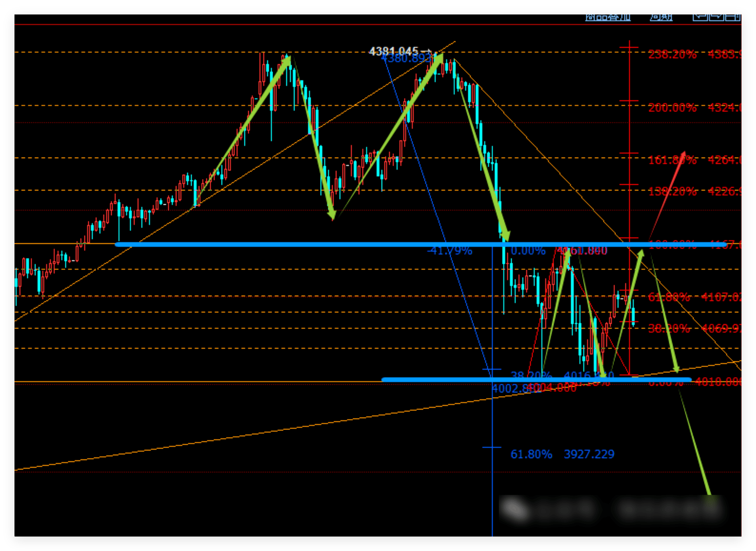Click the red 38.20% 4069 level label

(x=668, y=328)
